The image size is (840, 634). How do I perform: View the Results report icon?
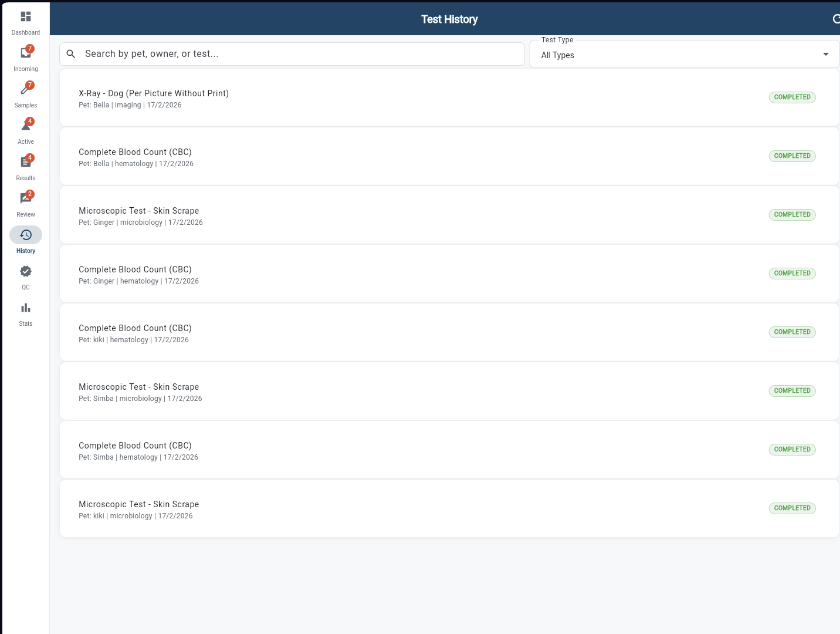[x=25, y=161]
